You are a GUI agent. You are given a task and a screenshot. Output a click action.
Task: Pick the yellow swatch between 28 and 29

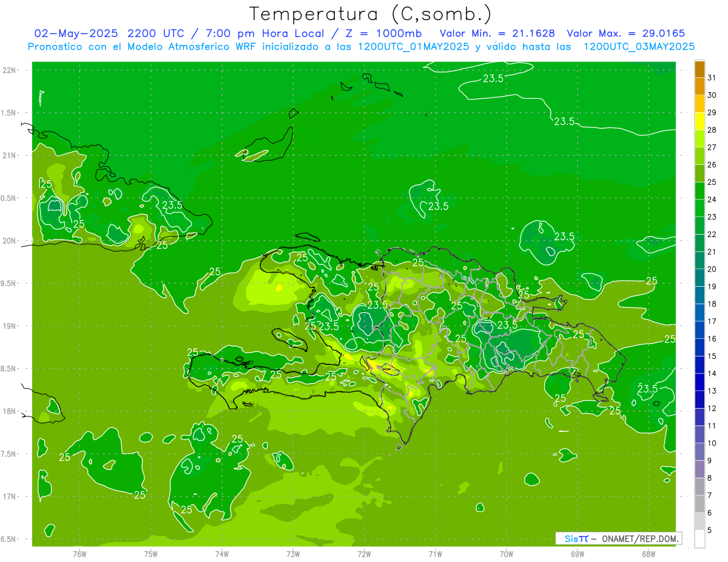pos(699,121)
